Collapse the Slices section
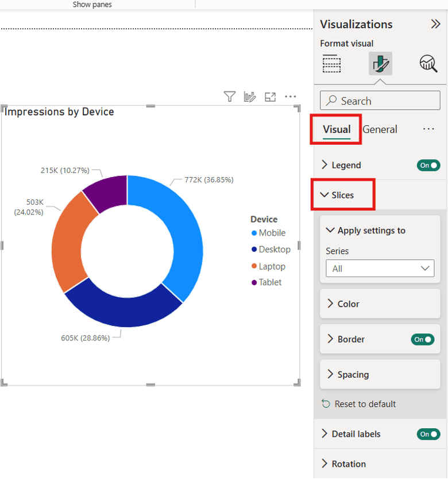 pyautogui.click(x=342, y=195)
